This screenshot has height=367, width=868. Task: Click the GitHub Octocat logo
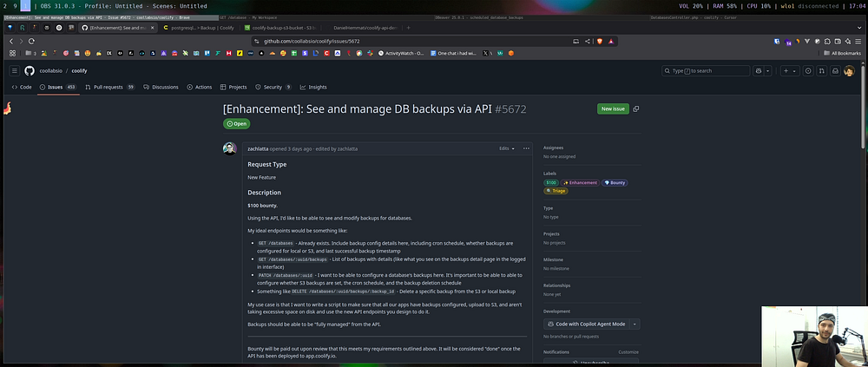coord(30,71)
